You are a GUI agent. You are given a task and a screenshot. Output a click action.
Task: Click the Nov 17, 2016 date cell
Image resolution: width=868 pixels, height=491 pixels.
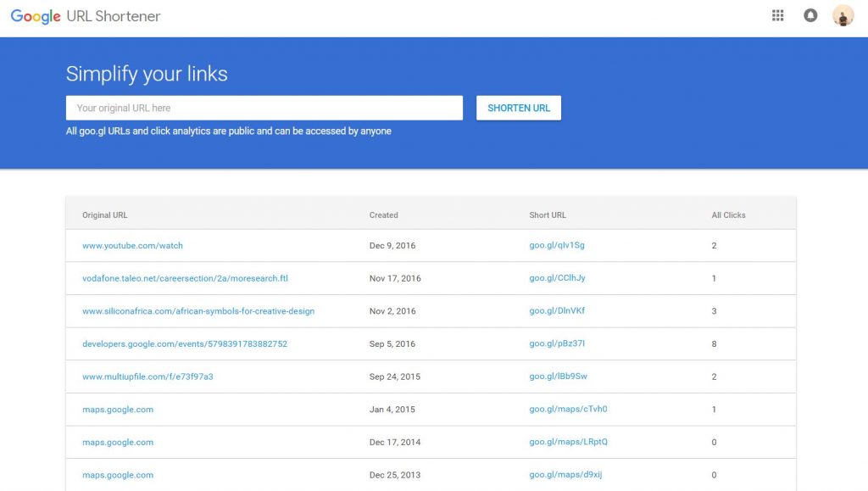(395, 278)
